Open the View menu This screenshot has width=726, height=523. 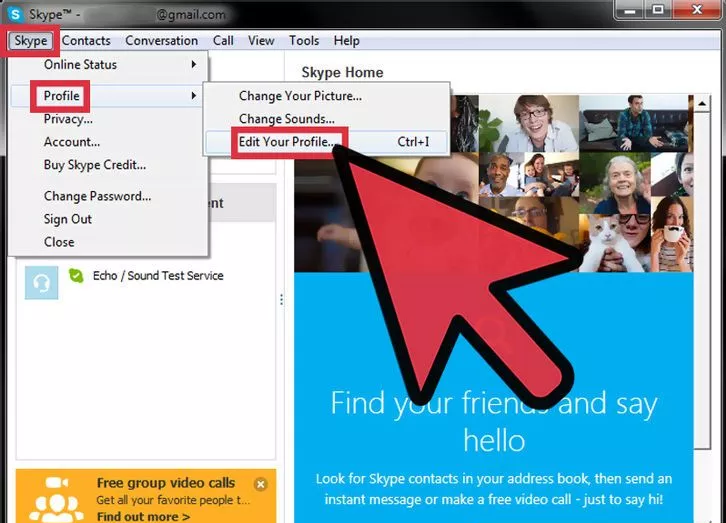[261, 41]
